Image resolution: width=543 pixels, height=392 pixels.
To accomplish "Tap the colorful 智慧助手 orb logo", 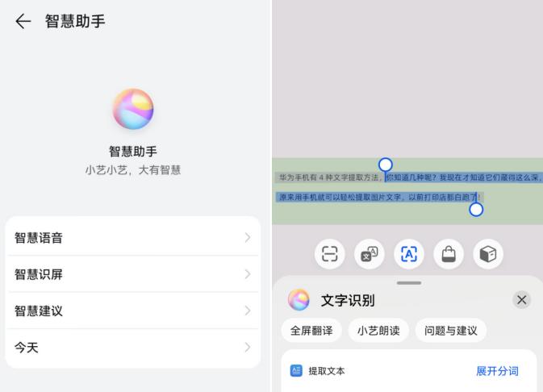I will click(133, 109).
